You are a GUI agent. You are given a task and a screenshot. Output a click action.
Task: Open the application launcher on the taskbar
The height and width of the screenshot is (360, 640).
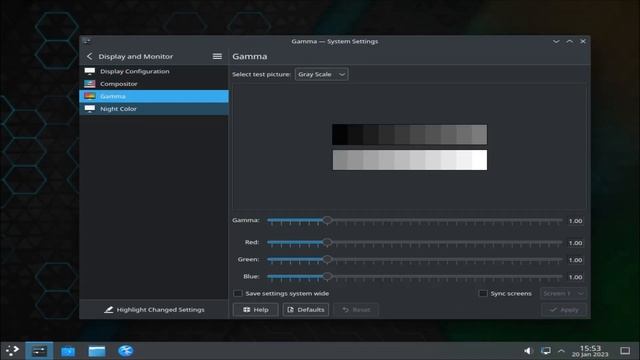pos(12,351)
